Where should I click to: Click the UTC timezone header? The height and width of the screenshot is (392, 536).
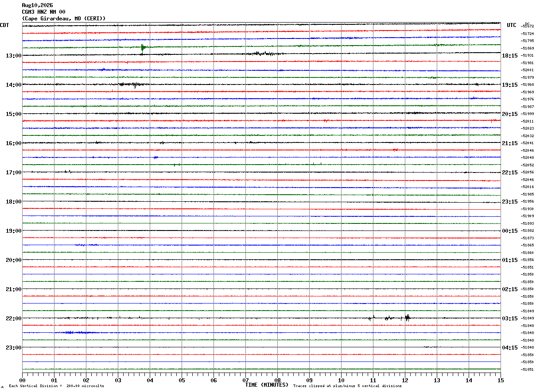coord(512,25)
